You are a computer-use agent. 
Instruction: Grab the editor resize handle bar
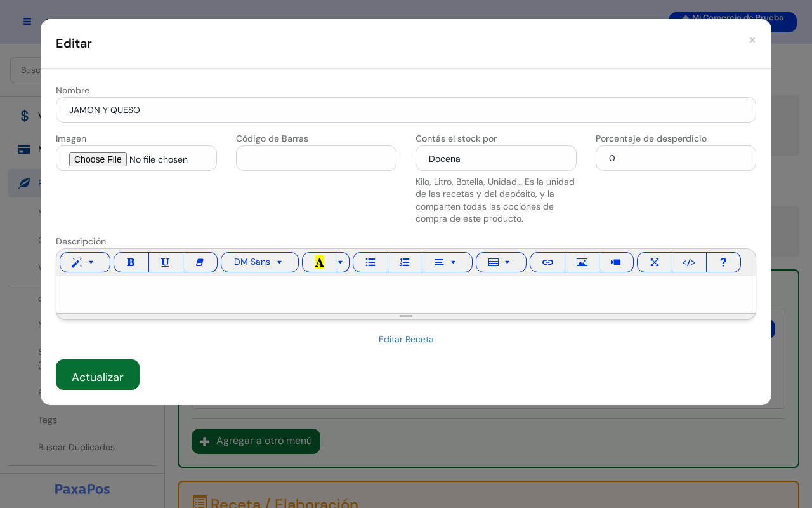pos(406,316)
